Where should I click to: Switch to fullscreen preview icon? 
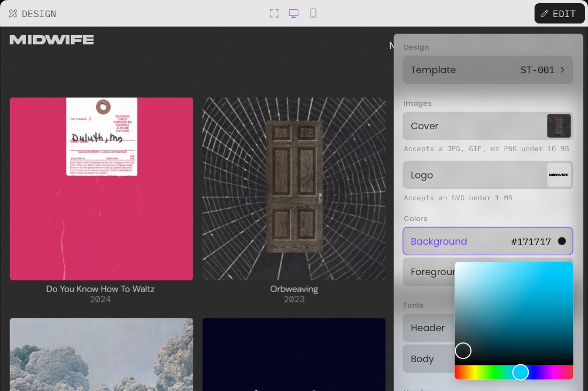tap(274, 13)
